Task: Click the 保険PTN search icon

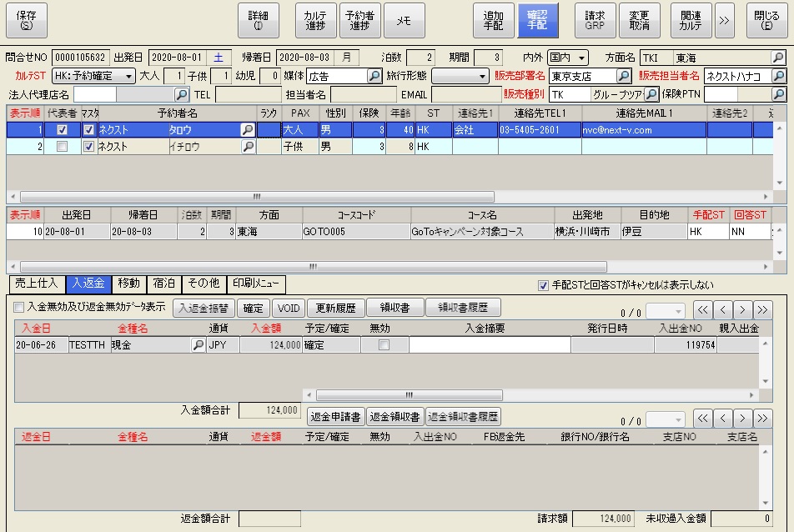Action: coord(778,94)
